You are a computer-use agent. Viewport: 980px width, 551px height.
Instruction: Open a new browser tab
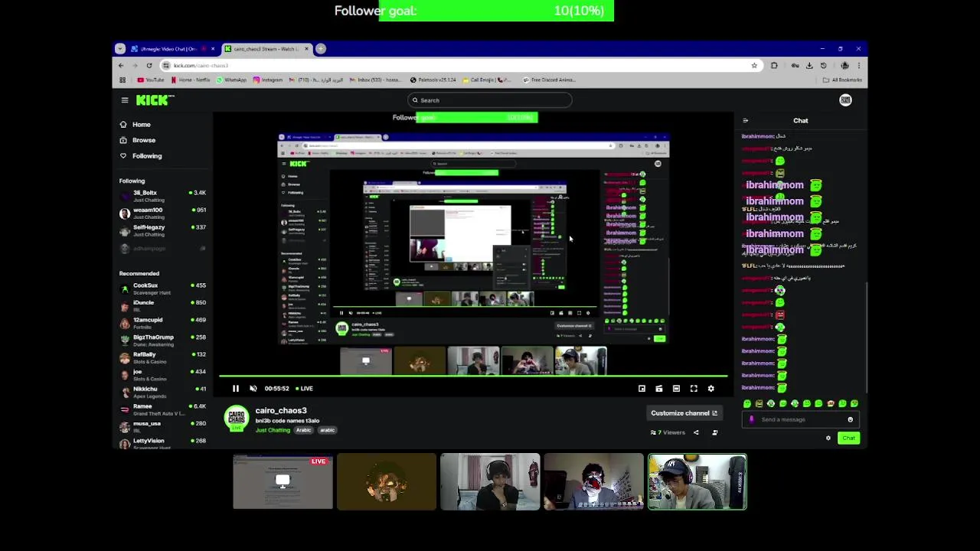coord(321,49)
